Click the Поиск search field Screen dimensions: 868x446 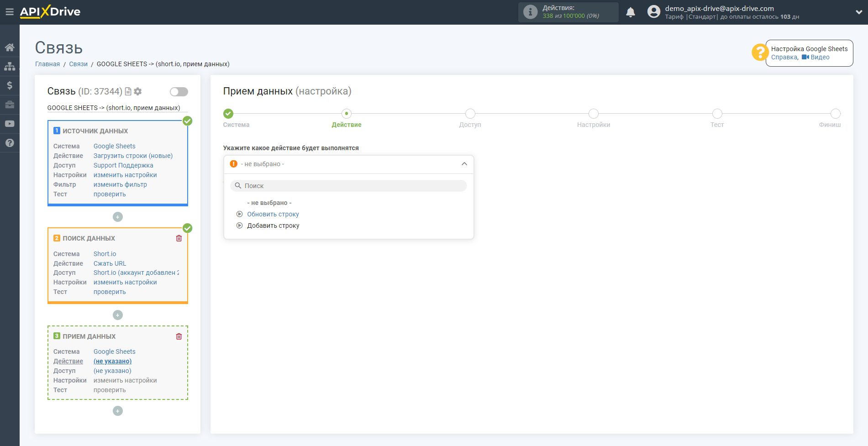348,186
